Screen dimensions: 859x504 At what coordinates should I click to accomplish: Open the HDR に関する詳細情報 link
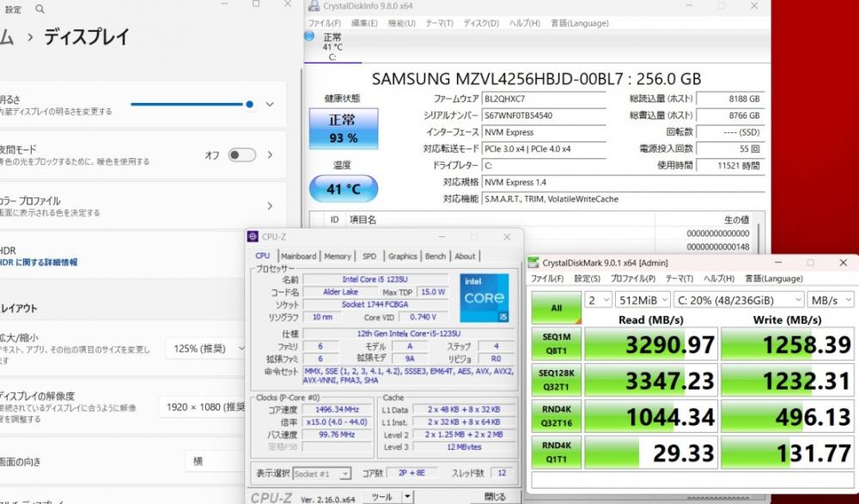(x=39, y=263)
